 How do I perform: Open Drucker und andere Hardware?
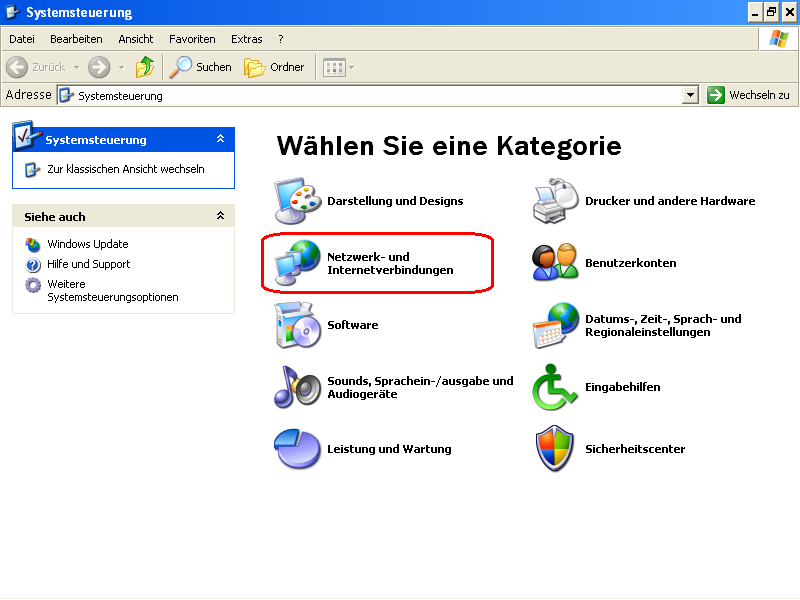click(x=670, y=200)
